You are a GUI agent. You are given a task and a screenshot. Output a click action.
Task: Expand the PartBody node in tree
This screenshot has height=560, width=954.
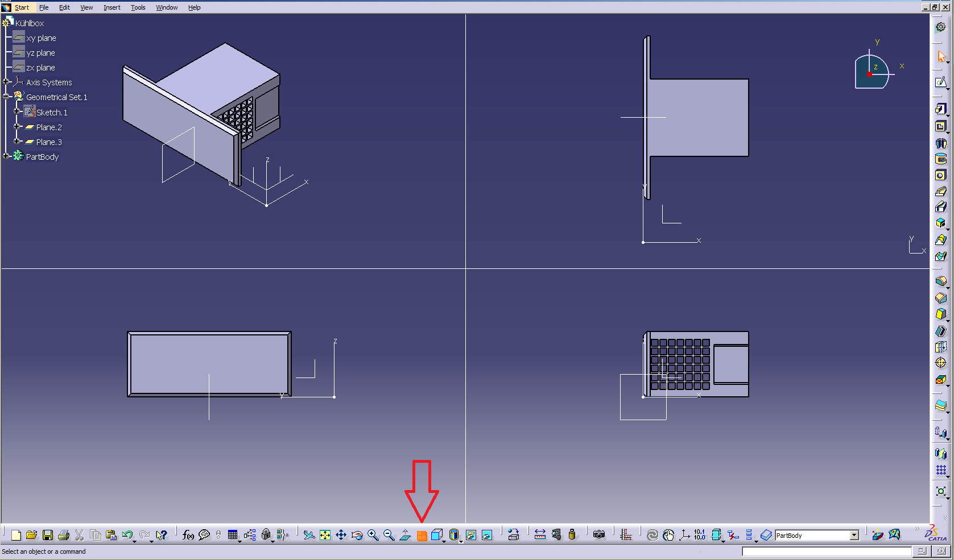7,156
